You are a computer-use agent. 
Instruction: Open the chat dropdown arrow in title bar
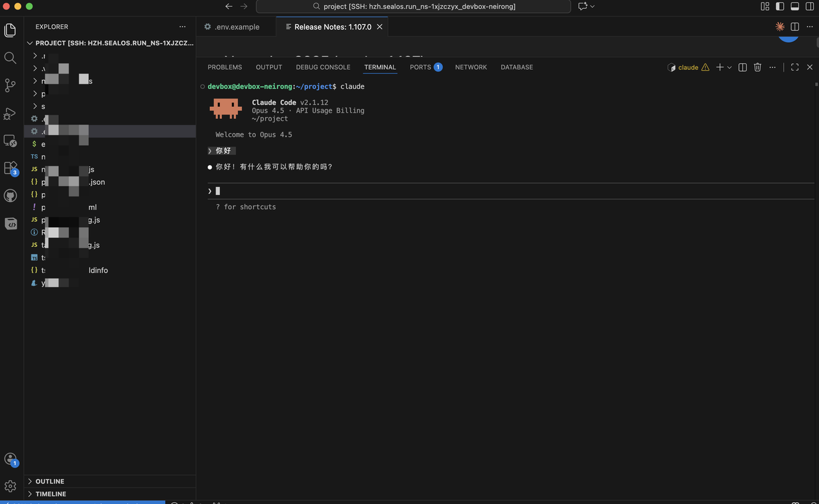[592, 6]
